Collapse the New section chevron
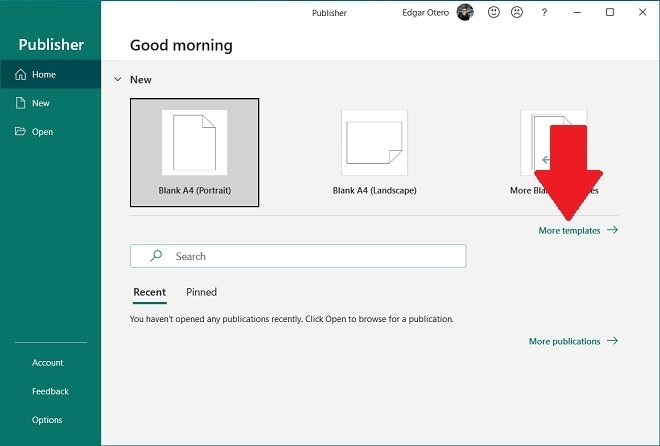The width and height of the screenshot is (660, 446). point(118,79)
